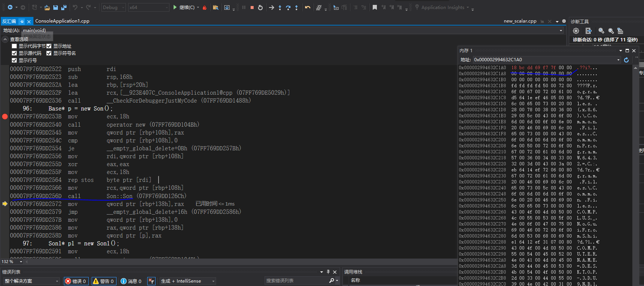The height and width of the screenshot is (286, 644).
Task: Click the red Stop Debugging icon
Action: 252,8
